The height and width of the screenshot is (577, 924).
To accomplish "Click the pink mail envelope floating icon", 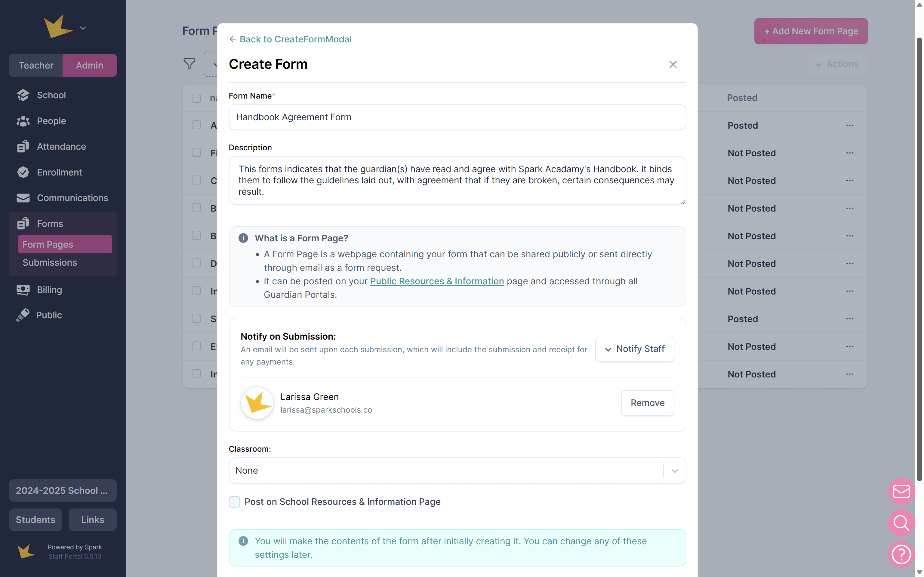I will click(x=901, y=491).
